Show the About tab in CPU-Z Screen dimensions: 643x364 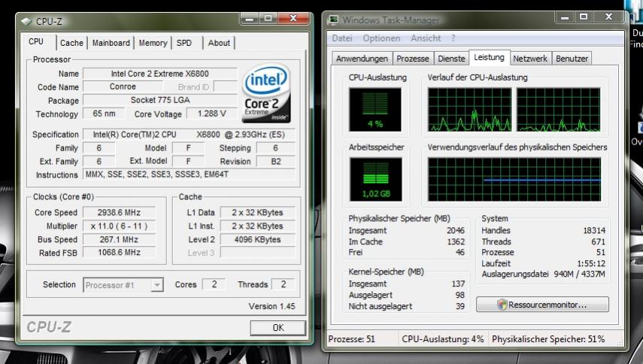219,43
